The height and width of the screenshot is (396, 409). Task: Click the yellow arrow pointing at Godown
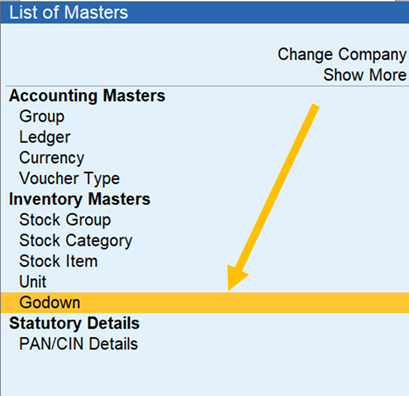272,197
